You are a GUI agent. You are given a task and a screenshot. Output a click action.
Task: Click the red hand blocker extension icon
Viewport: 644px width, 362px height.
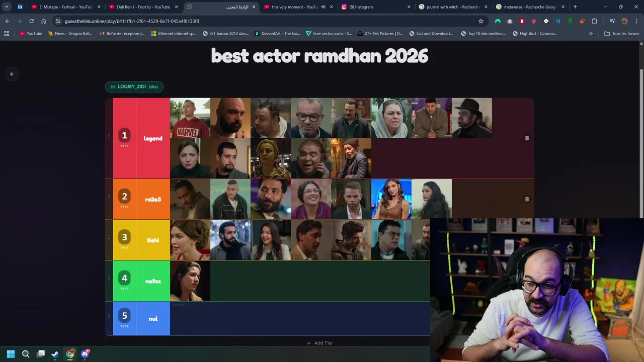(x=522, y=21)
